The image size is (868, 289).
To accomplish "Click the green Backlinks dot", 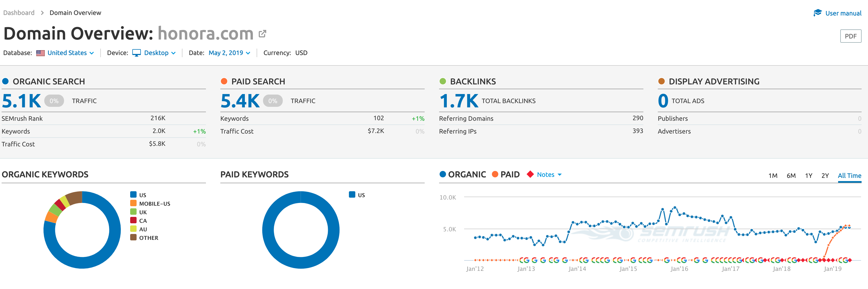I will [443, 81].
